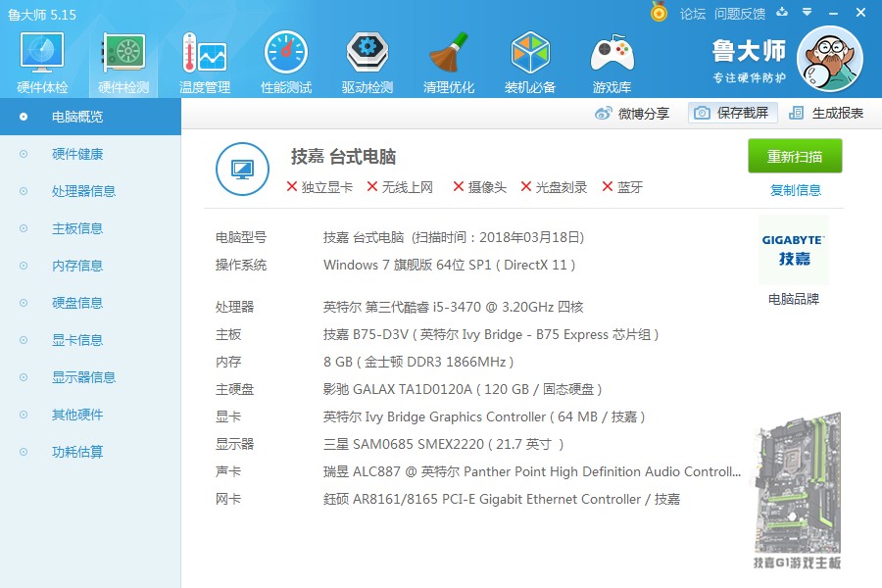Open 温度管理 temperature management
This screenshot has width=882, height=588.
tap(205, 63)
